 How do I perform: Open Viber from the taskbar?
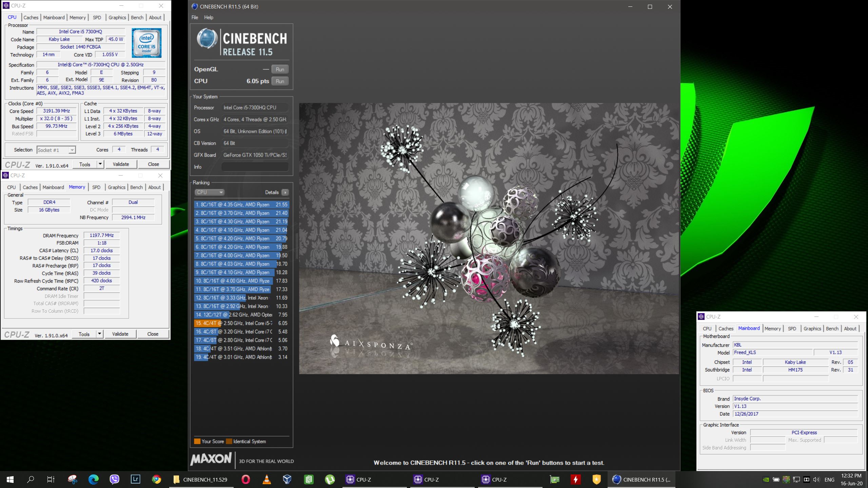coord(115,480)
